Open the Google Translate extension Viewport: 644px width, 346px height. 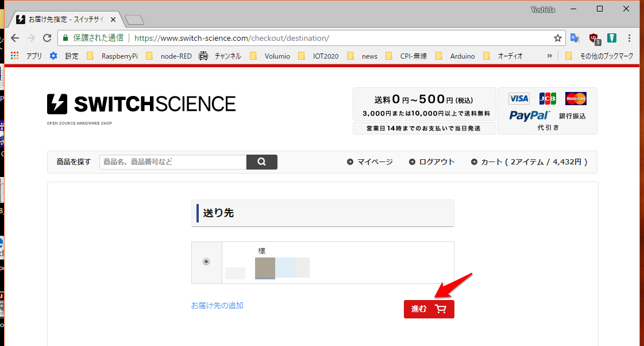click(574, 38)
